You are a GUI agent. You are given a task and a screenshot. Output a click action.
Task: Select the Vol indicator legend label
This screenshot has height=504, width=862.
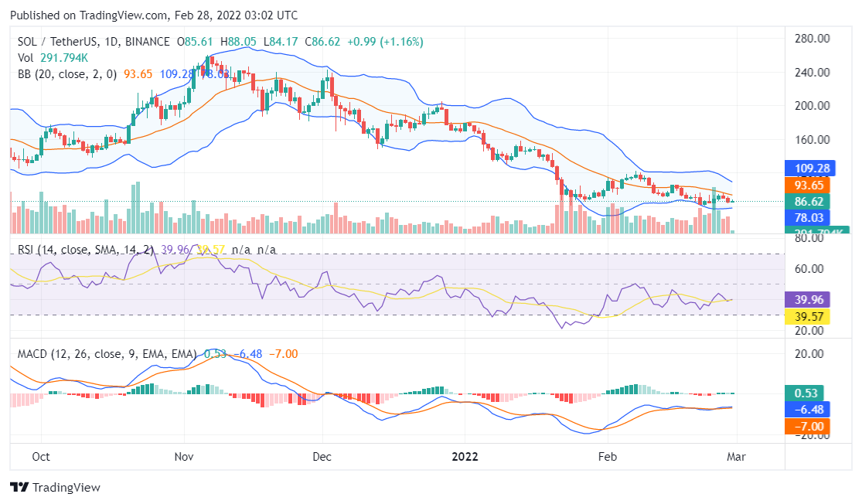click(26, 58)
